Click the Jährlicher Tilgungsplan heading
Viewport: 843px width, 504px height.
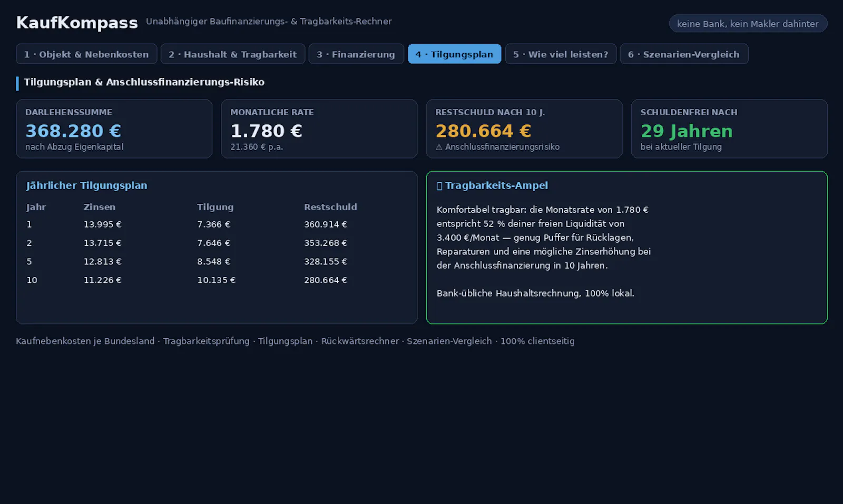(x=87, y=185)
